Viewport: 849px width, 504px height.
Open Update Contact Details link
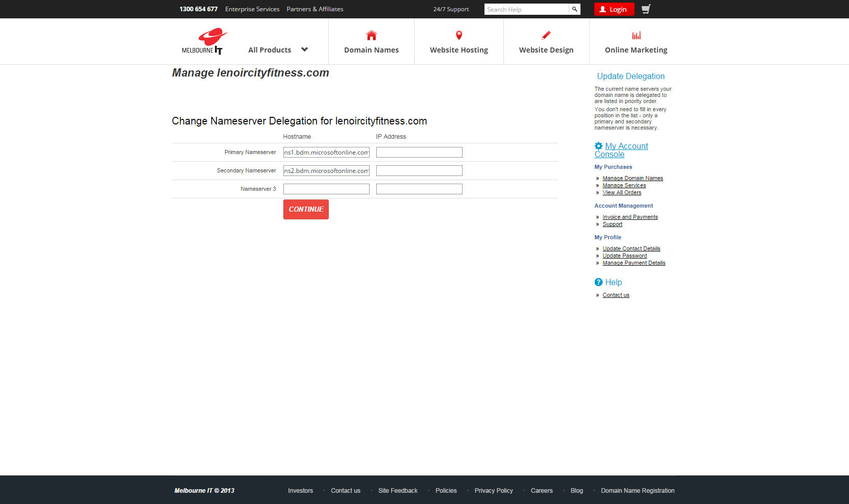pyautogui.click(x=631, y=248)
